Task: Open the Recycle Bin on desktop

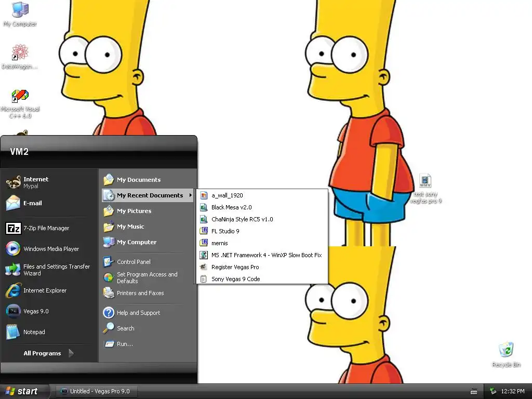Action: pyautogui.click(x=506, y=354)
